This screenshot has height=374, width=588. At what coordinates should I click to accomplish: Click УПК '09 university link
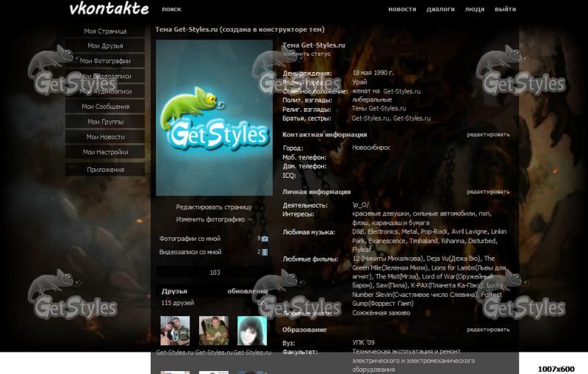(363, 342)
